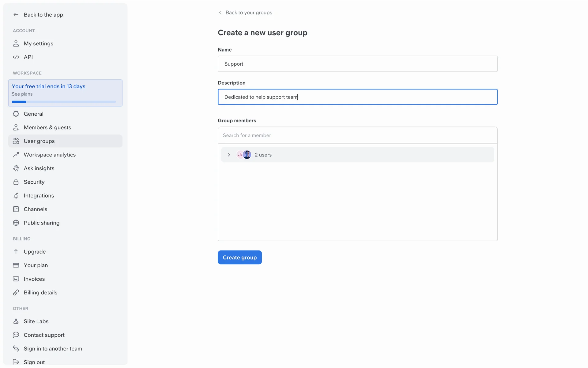Go back via Back to your groups chevron
Screen dimensions: 588x368
tap(220, 13)
